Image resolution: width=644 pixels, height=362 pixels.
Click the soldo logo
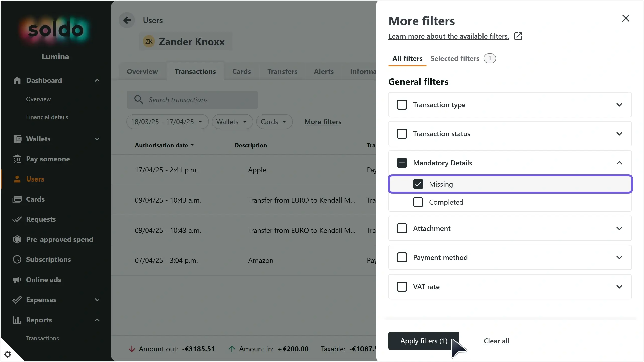pos(55,30)
